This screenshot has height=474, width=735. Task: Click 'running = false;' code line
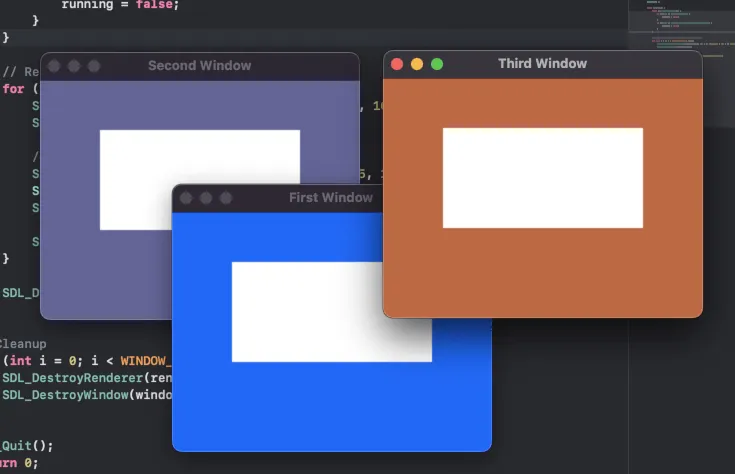pos(120,5)
